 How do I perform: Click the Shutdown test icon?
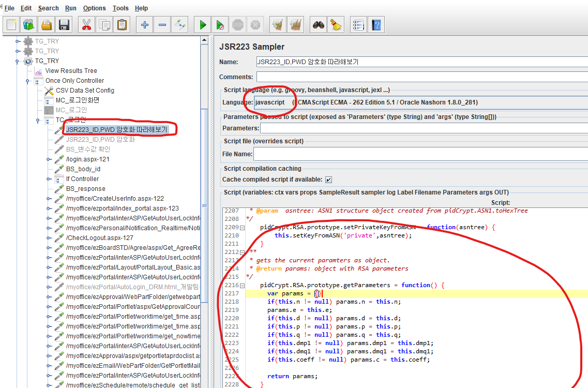click(x=255, y=25)
